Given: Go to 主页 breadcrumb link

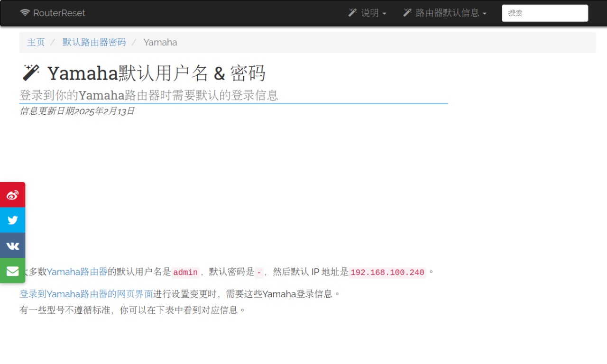Looking at the screenshot, I should pyautogui.click(x=36, y=42).
